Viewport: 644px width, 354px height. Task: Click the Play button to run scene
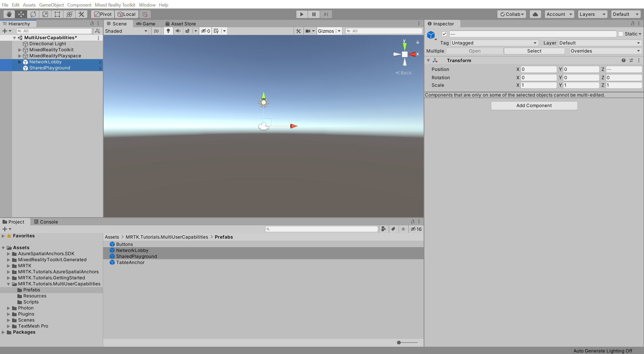click(x=302, y=14)
